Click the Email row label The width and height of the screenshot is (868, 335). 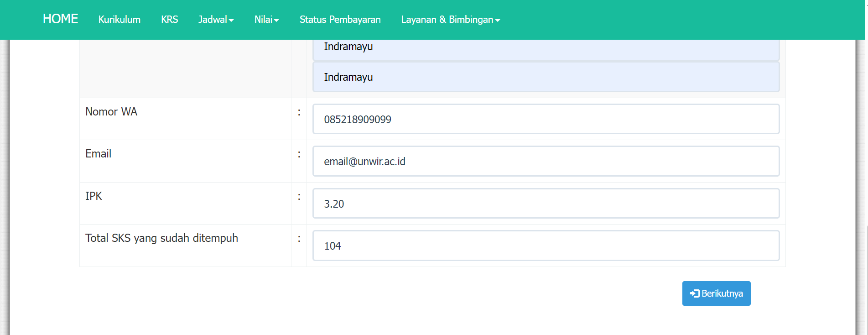pyautogui.click(x=98, y=154)
